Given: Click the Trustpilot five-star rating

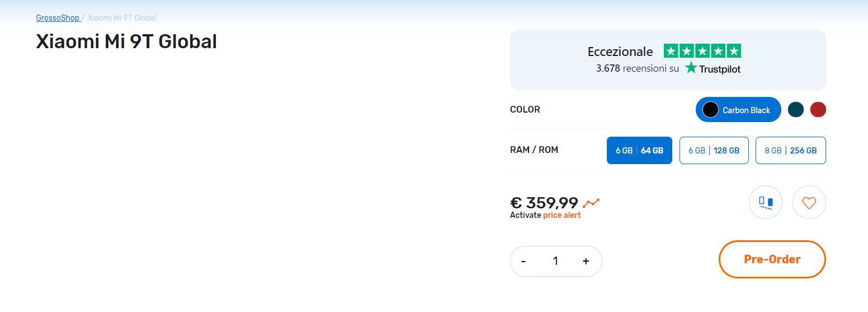Looking at the screenshot, I should click(702, 52).
